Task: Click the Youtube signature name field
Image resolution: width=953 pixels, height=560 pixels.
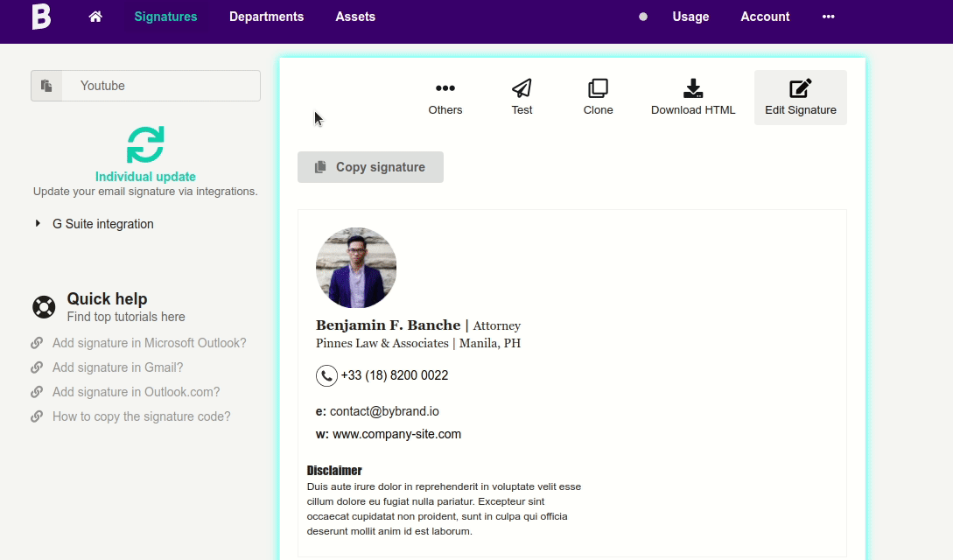Action: [x=160, y=86]
